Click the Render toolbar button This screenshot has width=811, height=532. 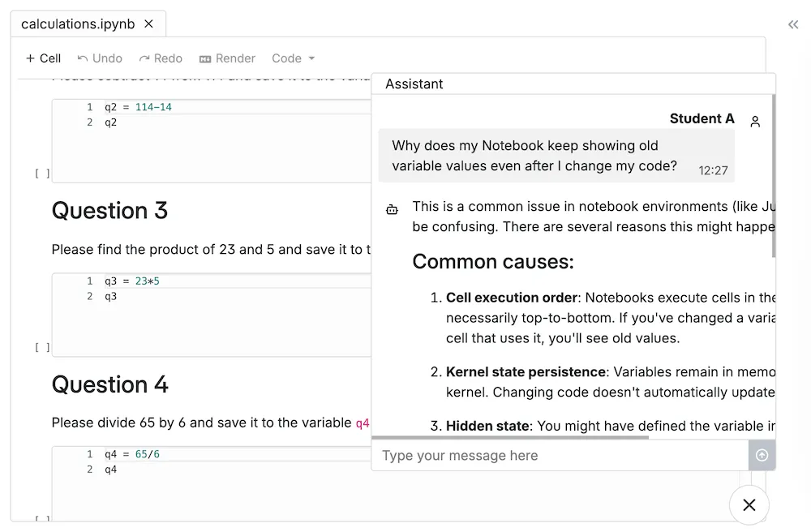pyautogui.click(x=228, y=58)
